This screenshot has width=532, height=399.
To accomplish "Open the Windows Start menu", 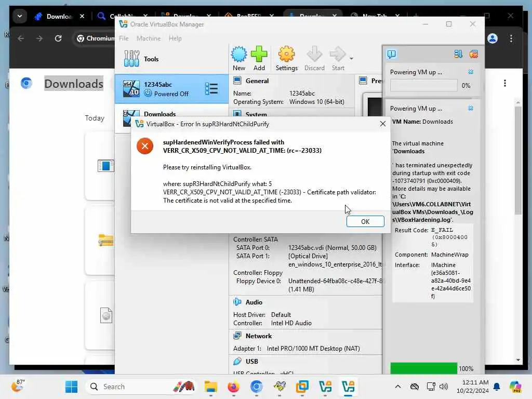I will click(71, 387).
